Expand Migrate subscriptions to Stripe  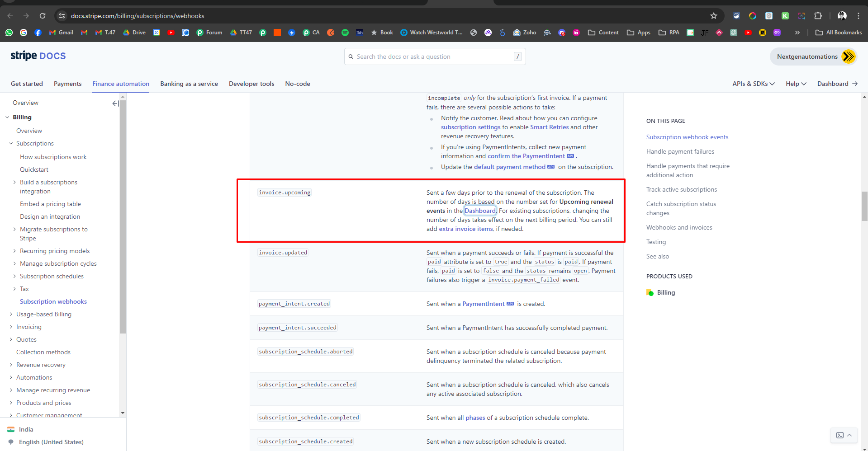point(14,229)
